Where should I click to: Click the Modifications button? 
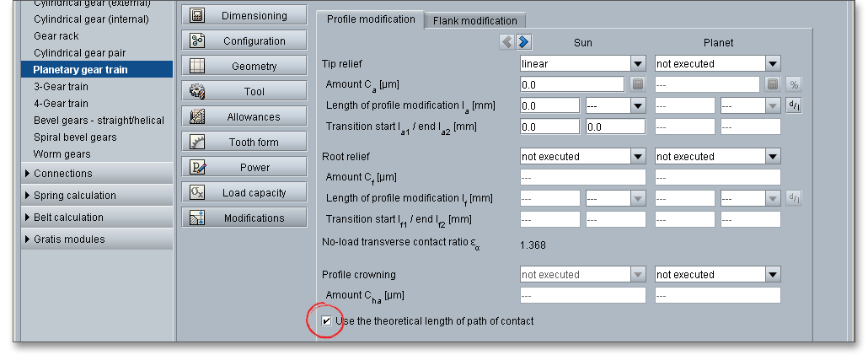(x=244, y=218)
